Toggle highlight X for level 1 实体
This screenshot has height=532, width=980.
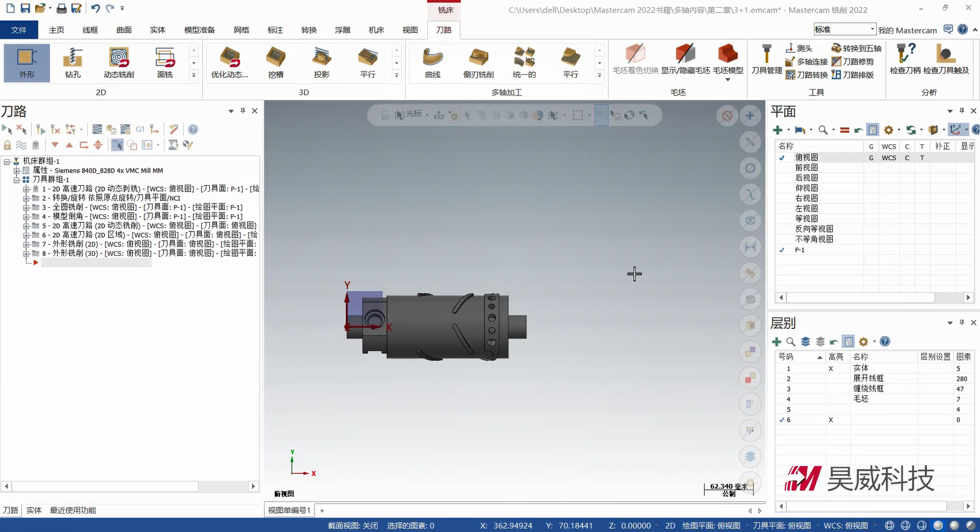click(831, 369)
